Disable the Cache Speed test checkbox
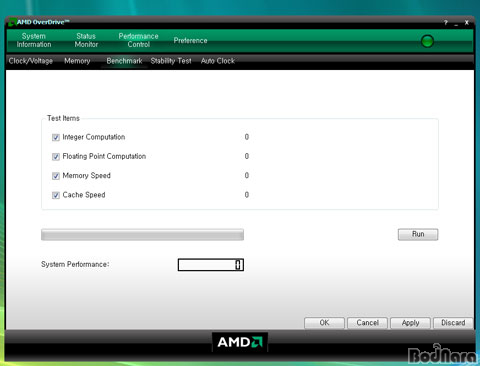Screen dimensions: 480x366 56,195
